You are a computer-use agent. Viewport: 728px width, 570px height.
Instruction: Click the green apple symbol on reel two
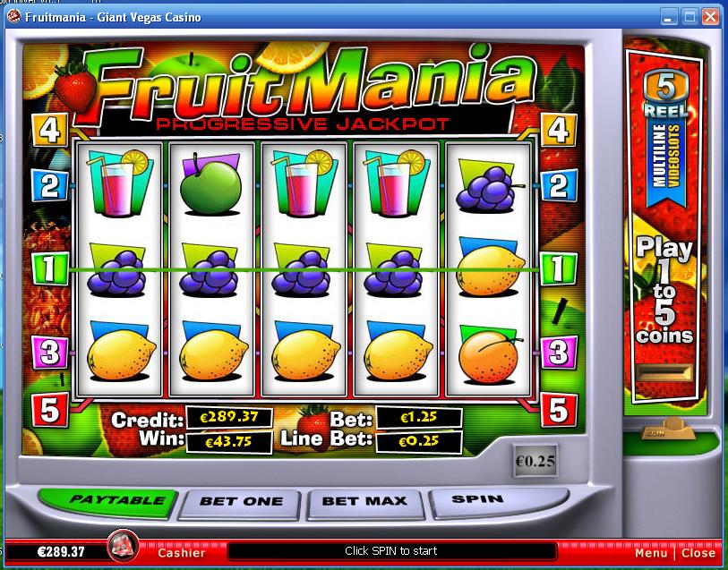point(210,185)
